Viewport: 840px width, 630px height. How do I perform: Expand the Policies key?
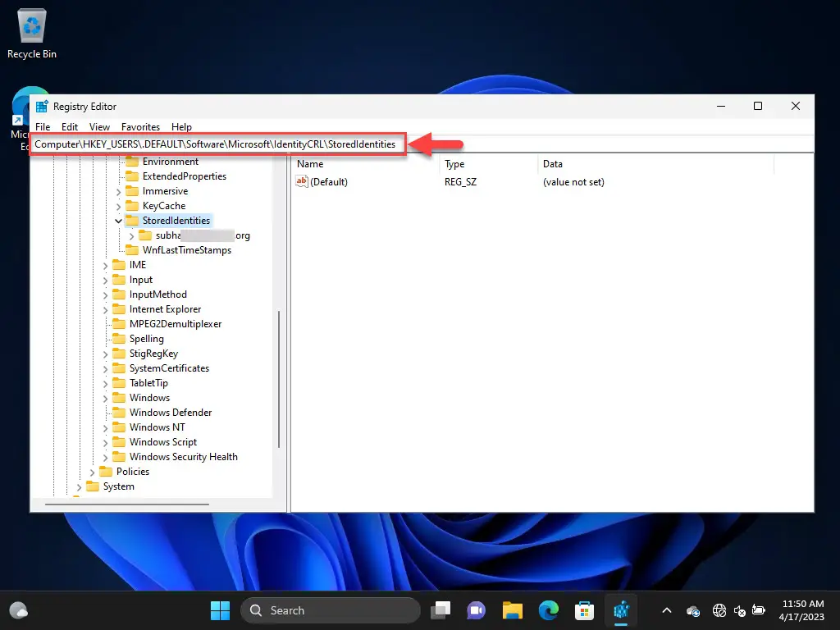[92, 472]
